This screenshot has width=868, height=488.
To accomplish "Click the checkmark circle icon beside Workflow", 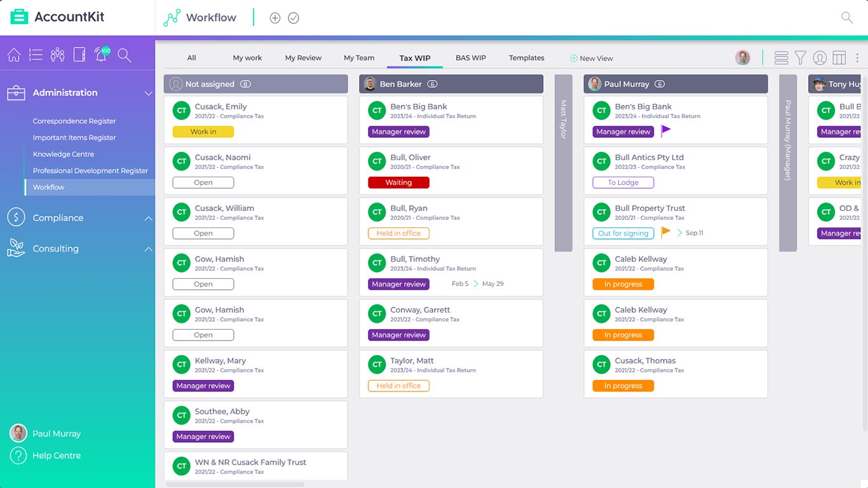I will 294,18.
